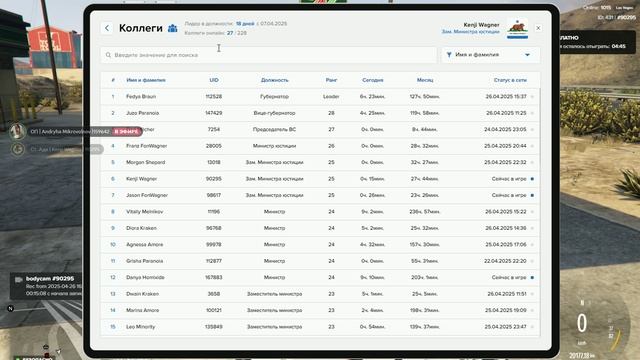
Task: Sort by the Имя и фамилия column header
Action: click(x=146, y=80)
